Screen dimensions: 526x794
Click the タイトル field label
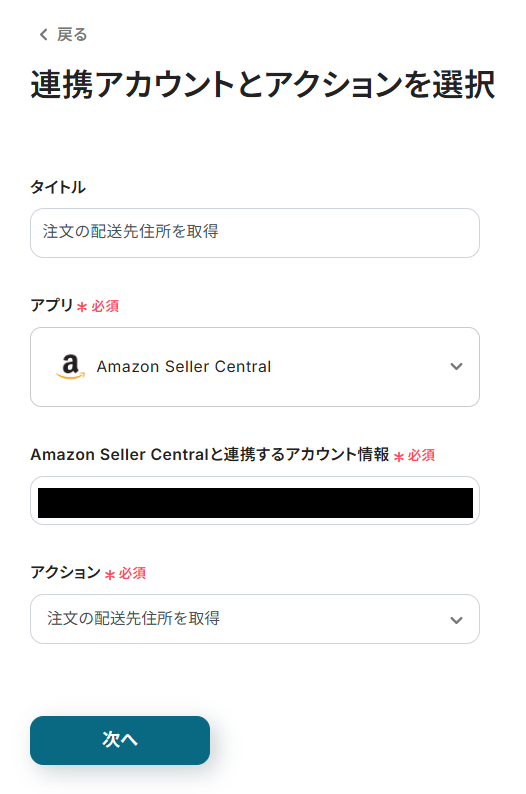pyautogui.click(x=58, y=187)
